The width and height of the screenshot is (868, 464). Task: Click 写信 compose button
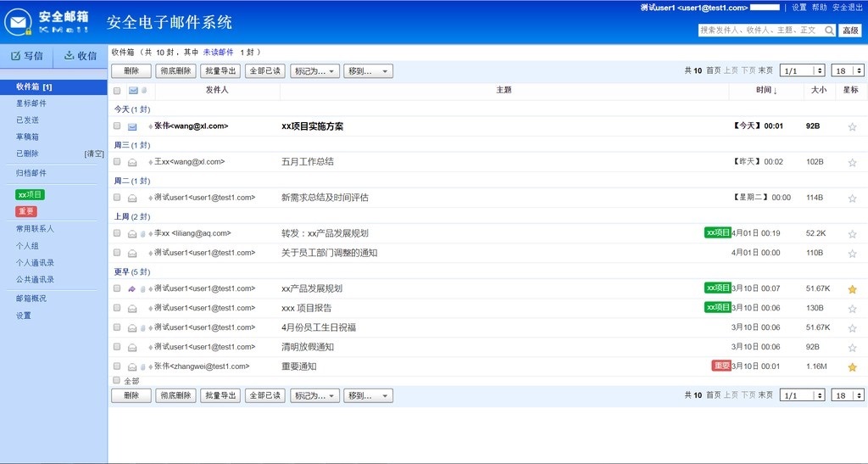pos(26,56)
